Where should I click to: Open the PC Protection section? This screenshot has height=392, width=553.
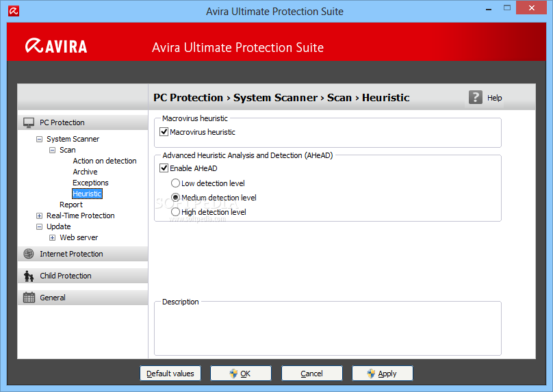[x=83, y=122]
